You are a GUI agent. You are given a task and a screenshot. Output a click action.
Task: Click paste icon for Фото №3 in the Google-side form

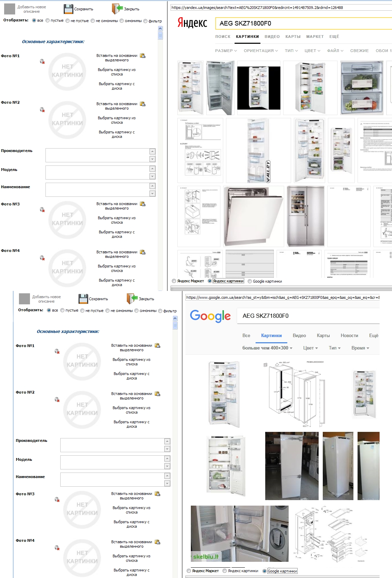click(157, 494)
